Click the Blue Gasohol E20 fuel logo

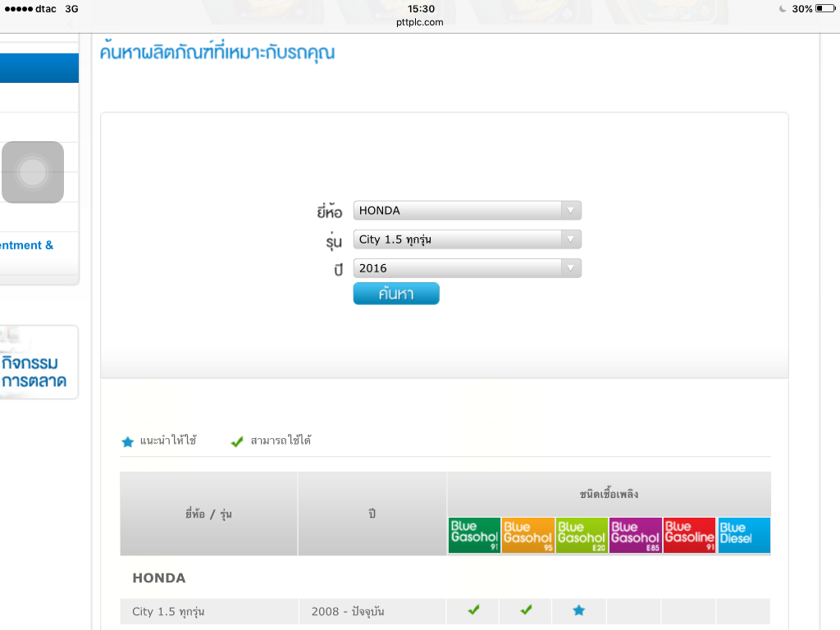(582, 535)
